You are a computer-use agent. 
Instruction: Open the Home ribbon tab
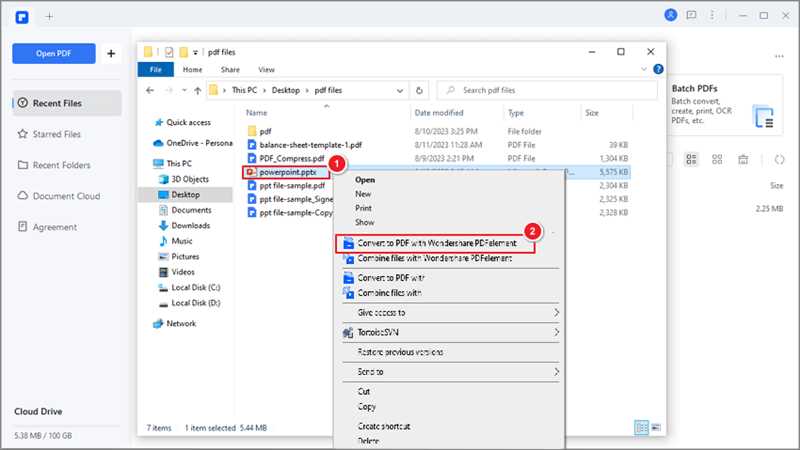[192, 69]
